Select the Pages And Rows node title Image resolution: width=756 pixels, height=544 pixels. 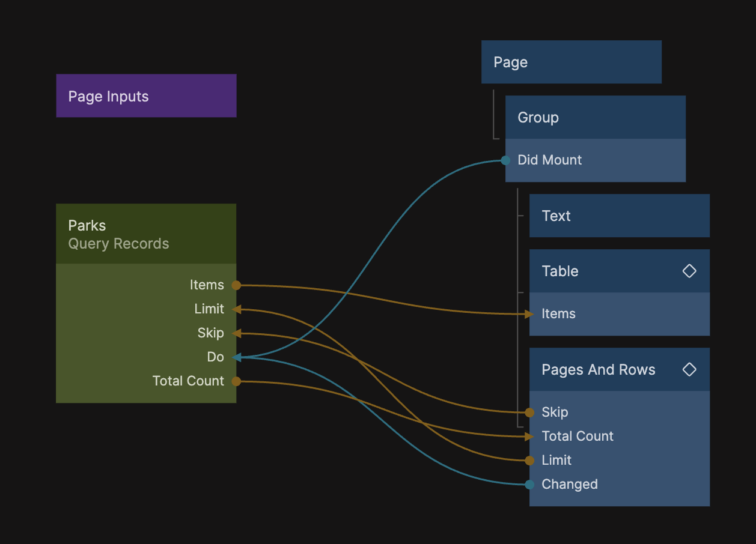599,370
